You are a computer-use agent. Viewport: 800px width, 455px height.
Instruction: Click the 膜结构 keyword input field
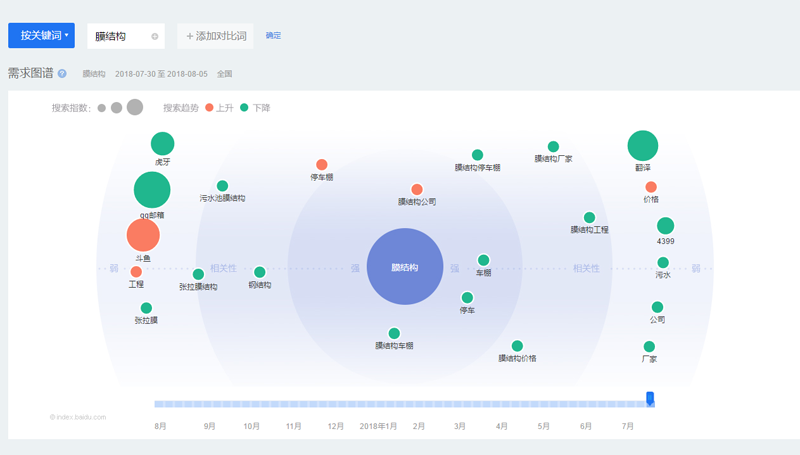[118, 37]
